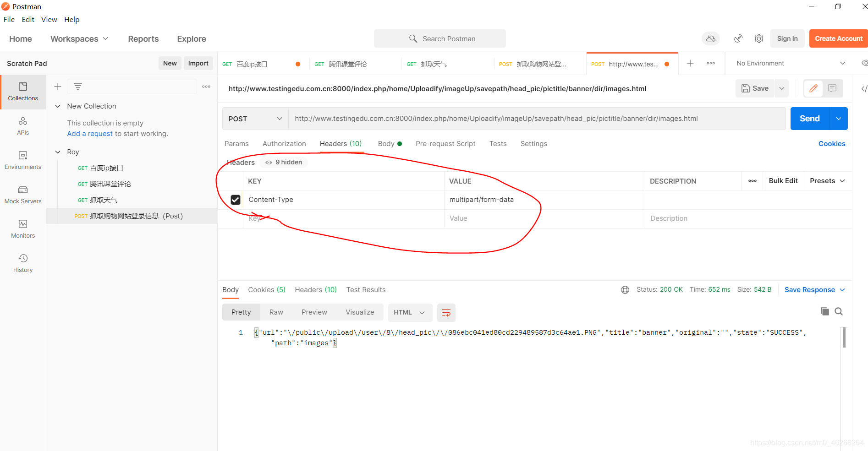This screenshot has height=451, width=868.
Task: Switch response view to Preview
Action: [314, 312]
